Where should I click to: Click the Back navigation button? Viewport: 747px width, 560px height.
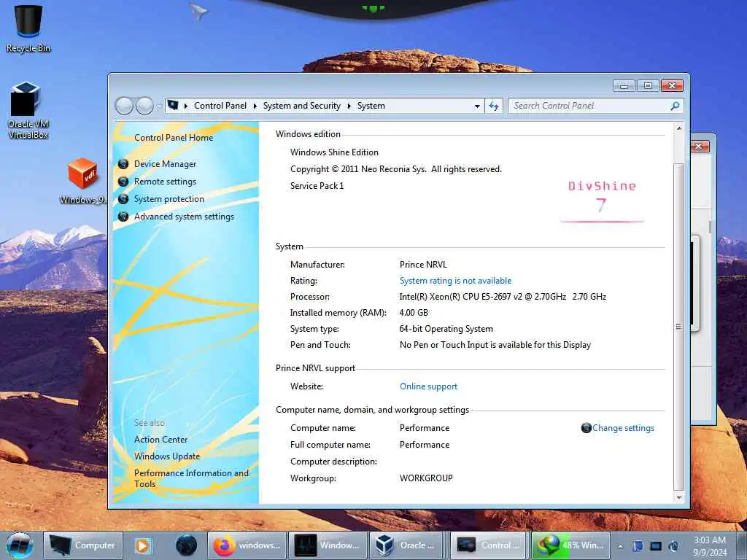pyautogui.click(x=124, y=106)
